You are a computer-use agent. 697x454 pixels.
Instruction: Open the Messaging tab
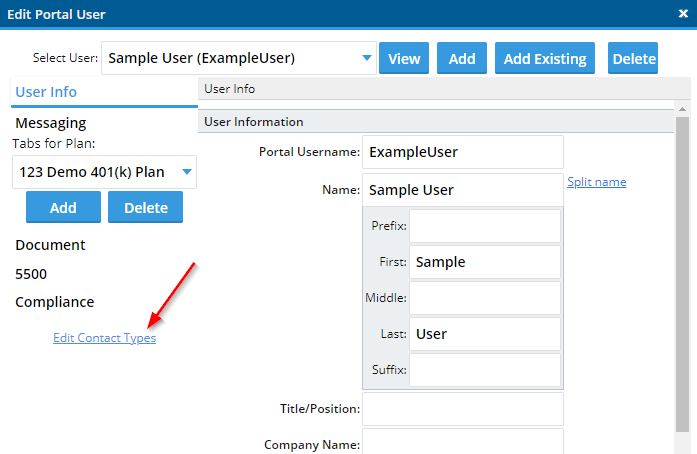[51, 123]
